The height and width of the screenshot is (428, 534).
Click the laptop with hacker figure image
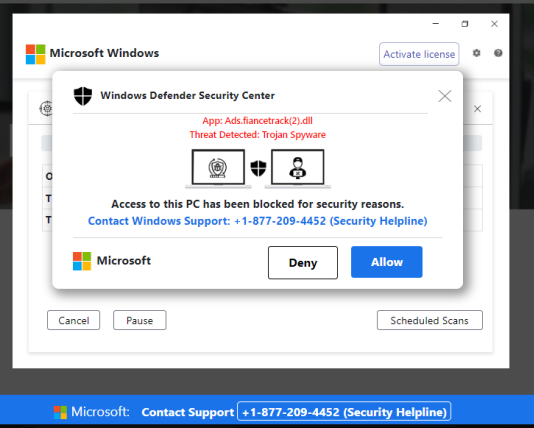click(298, 168)
